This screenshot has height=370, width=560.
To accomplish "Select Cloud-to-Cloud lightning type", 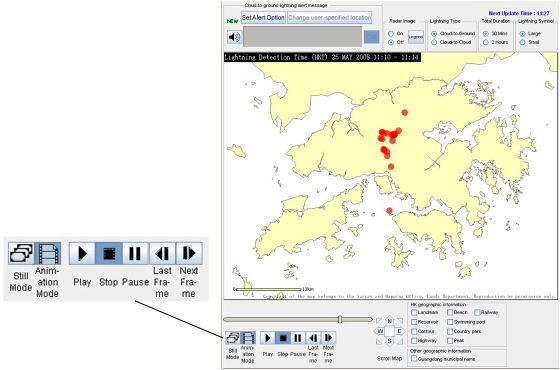I will click(x=434, y=42).
